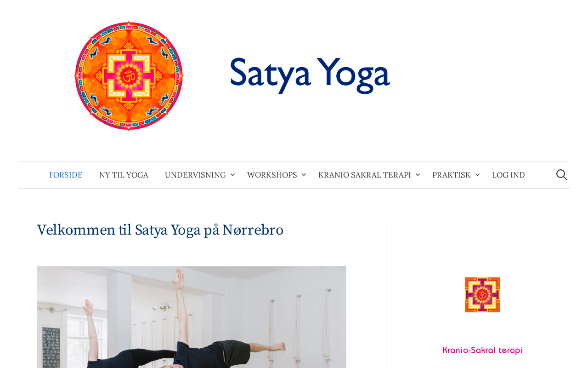588x368 pixels.
Task: Expand the Praktisk submenu chevron
Action: click(477, 175)
